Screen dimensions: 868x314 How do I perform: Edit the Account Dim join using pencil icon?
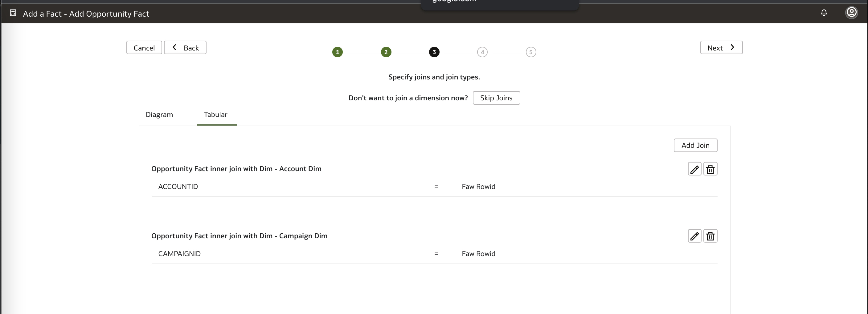coord(694,169)
